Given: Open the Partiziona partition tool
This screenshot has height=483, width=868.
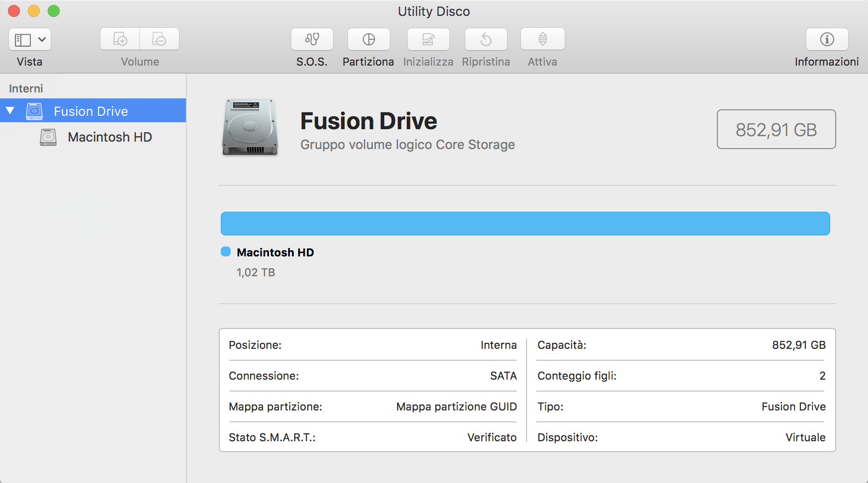Looking at the screenshot, I should (x=368, y=39).
